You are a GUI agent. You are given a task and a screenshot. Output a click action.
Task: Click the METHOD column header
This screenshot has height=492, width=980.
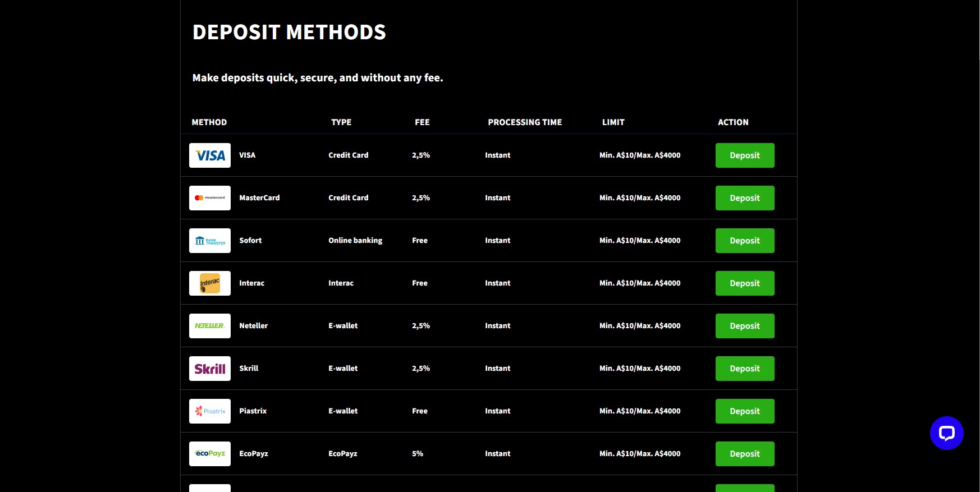click(209, 122)
